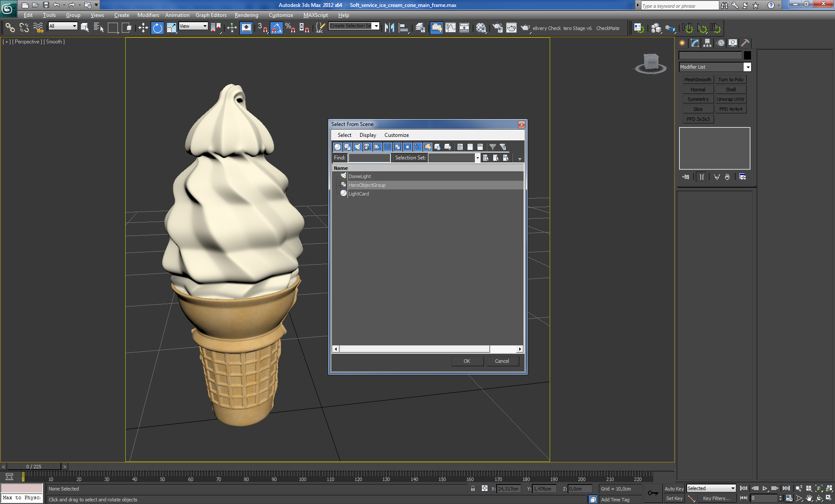Toggle Display Cameras filter in Select From Scene
Screen dimensions: 835x504
(x=367, y=147)
